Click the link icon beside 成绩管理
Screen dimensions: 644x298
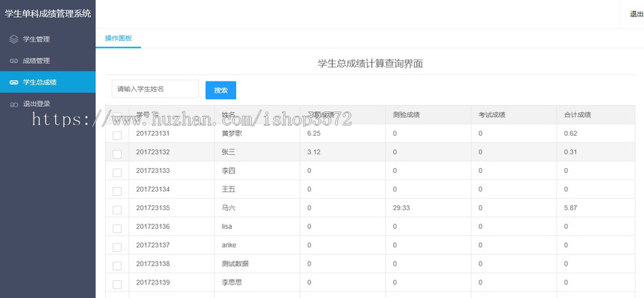(14, 61)
